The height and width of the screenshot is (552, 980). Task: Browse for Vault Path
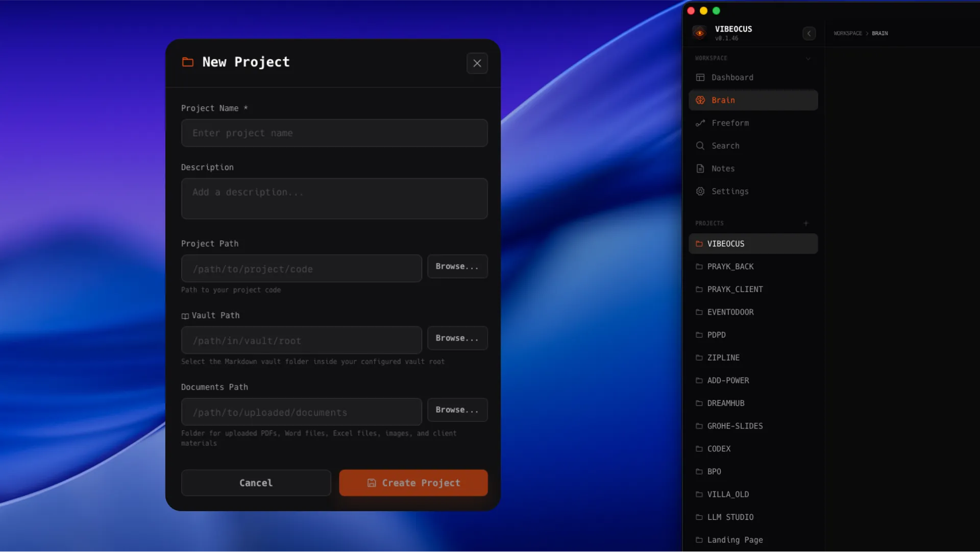[457, 339]
